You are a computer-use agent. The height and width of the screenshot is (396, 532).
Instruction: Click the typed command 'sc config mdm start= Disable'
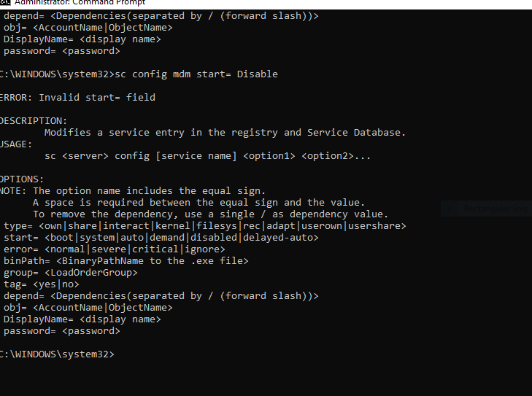pos(196,74)
